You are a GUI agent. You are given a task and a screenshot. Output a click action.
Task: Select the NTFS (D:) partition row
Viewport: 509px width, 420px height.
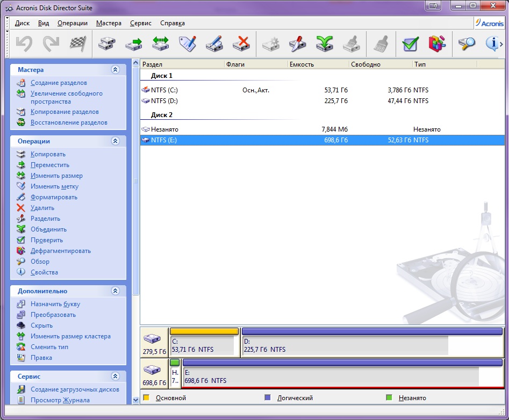pyautogui.click(x=322, y=100)
